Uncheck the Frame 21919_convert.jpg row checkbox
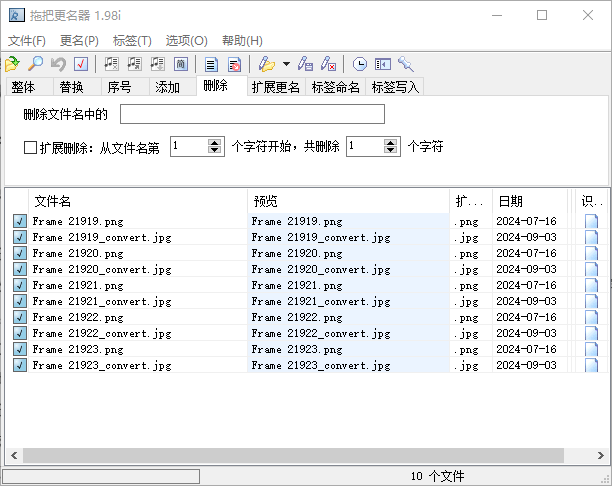Image resolution: width=612 pixels, height=486 pixels. click(20, 237)
